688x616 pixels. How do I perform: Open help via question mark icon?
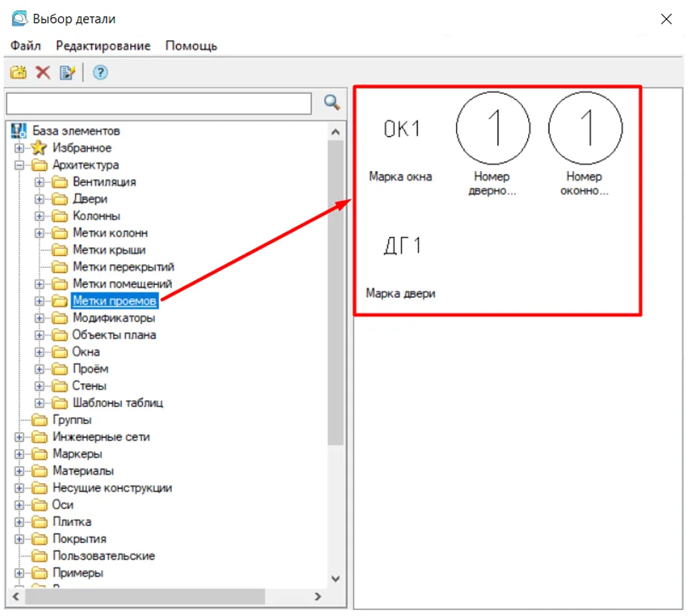click(100, 72)
